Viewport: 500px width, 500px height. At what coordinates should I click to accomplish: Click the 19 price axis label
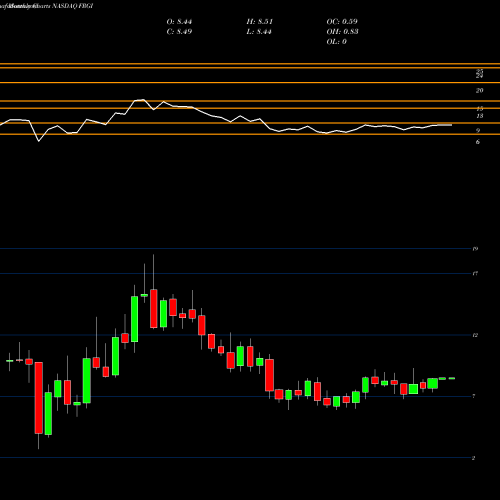(x=475, y=249)
